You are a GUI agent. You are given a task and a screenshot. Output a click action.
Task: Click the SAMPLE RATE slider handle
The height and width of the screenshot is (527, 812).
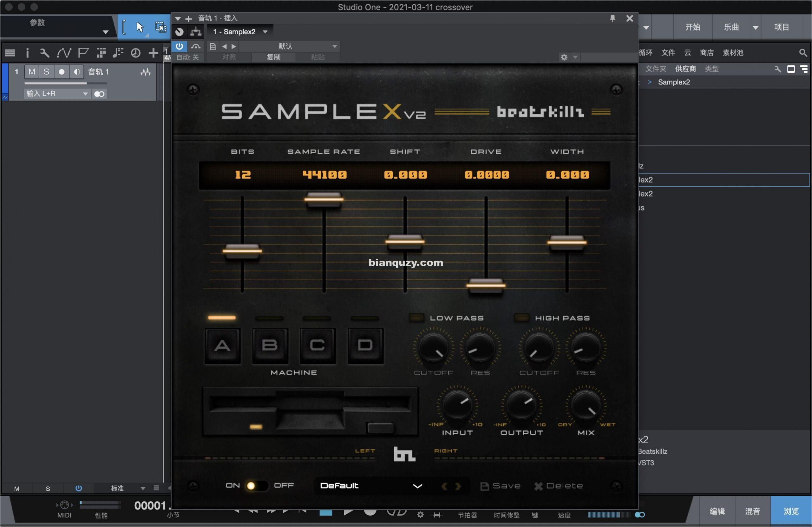(x=324, y=199)
